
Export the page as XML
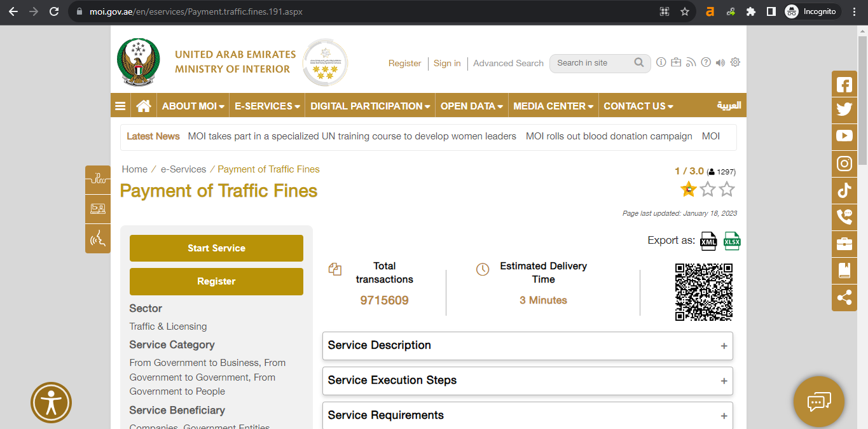(708, 241)
